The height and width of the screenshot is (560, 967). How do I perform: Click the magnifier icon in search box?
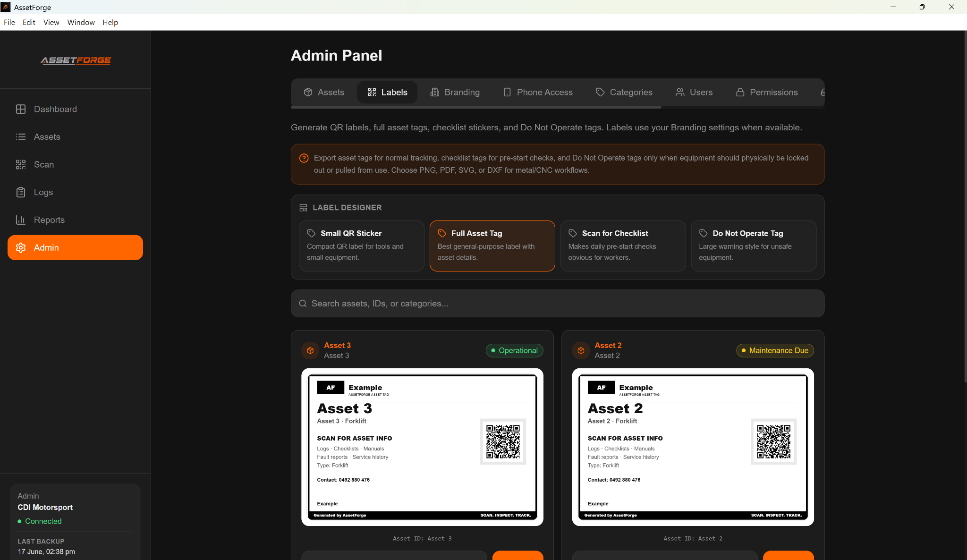(303, 304)
